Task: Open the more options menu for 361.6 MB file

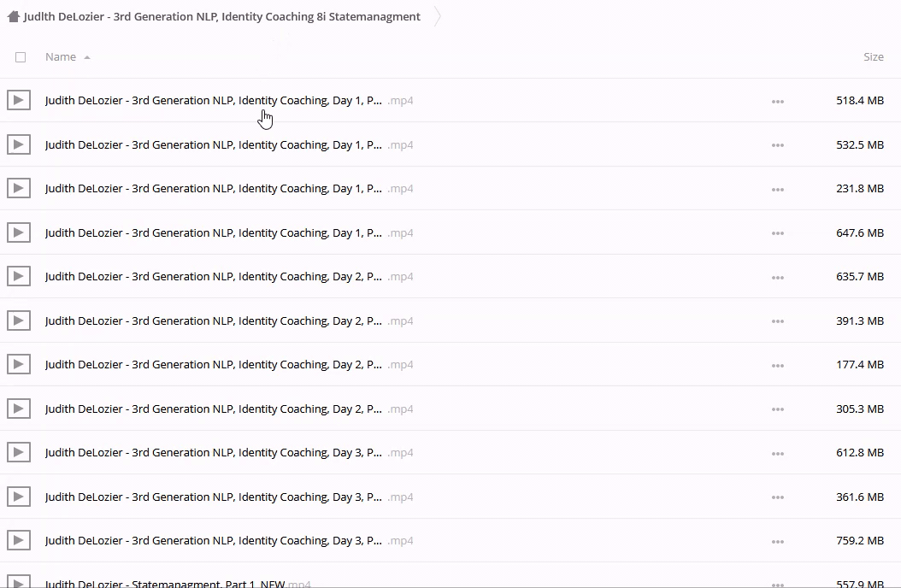Action: click(x=777, y=497)
